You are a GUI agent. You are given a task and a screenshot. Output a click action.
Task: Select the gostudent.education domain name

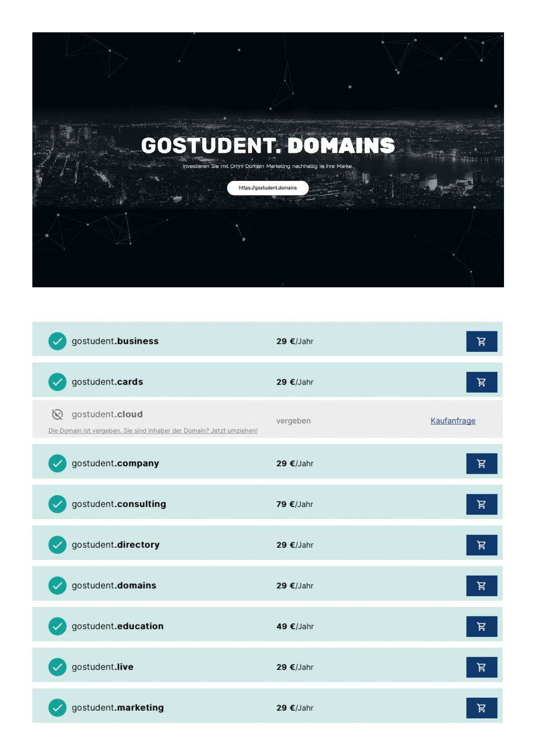118,626
